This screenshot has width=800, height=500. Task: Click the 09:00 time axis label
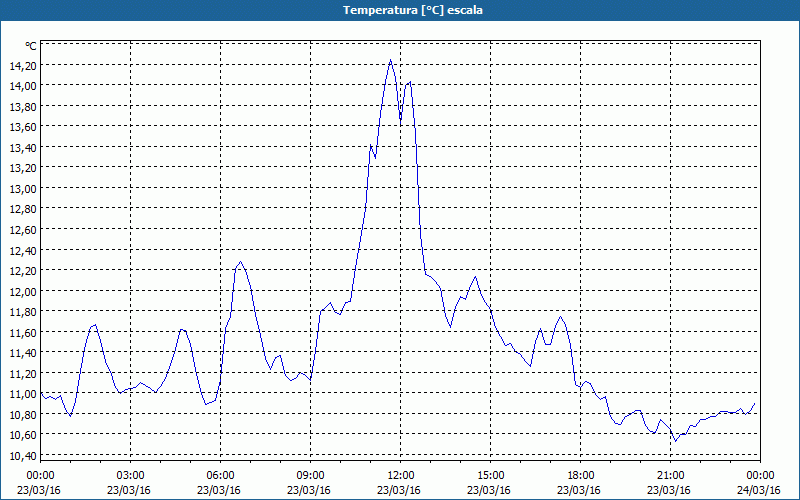[311, 476]
